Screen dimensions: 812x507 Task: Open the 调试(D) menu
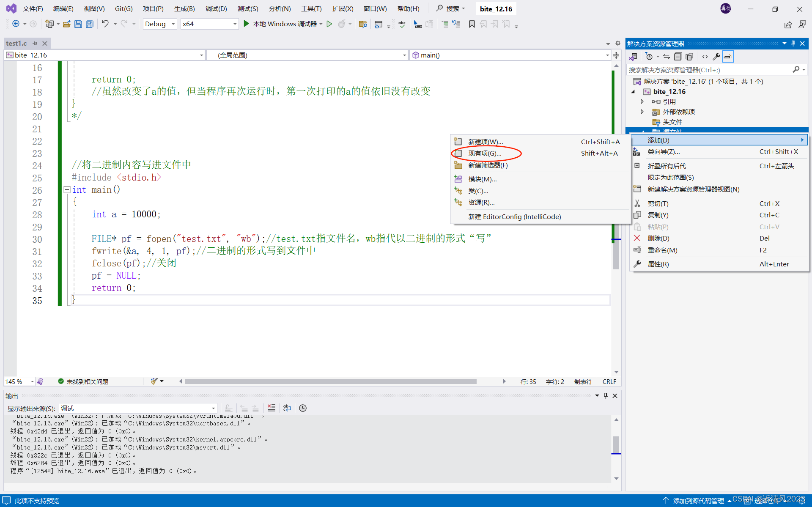tap(216, 8)
